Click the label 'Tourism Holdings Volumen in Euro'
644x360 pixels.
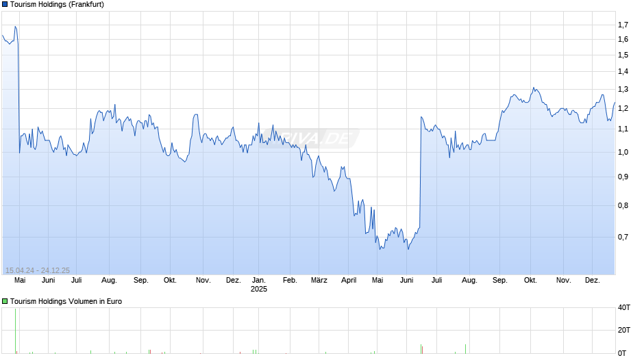click(66, 301)
